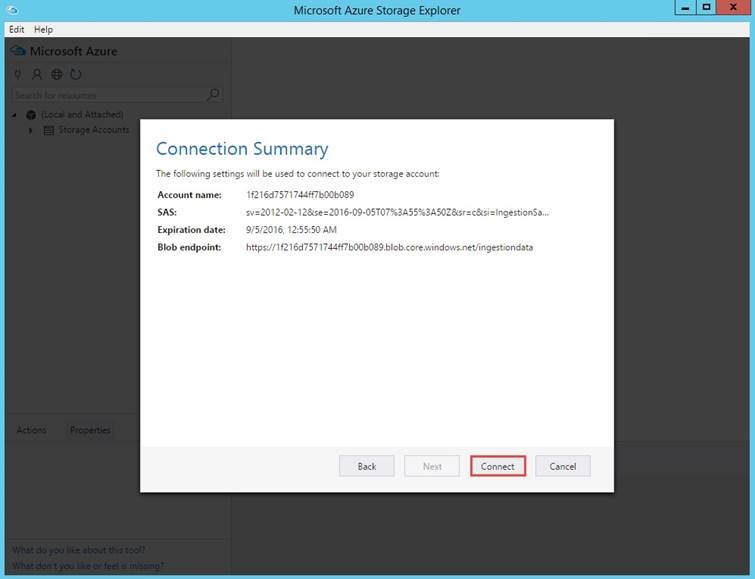The height and width of the screenshot is (579, 755).
Task: Minimize the Storage Explorer window
Action: point(686,8)
